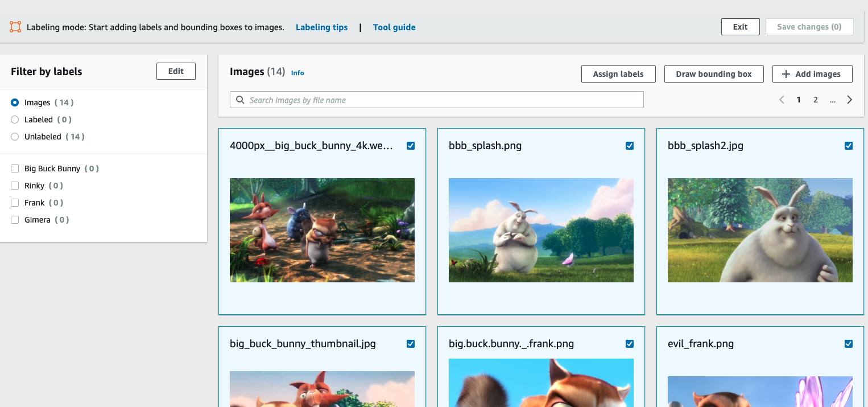Click the Draw bounding box button

[x=713, y=74]
